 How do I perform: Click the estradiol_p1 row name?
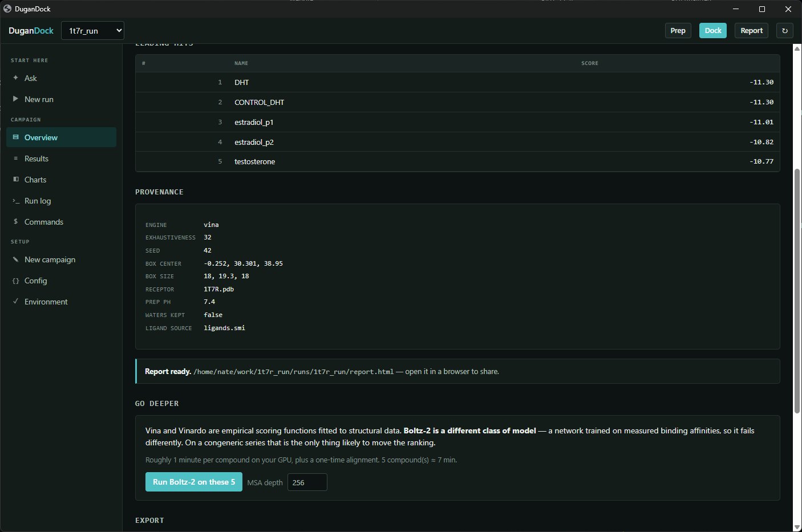click(254, 122)
